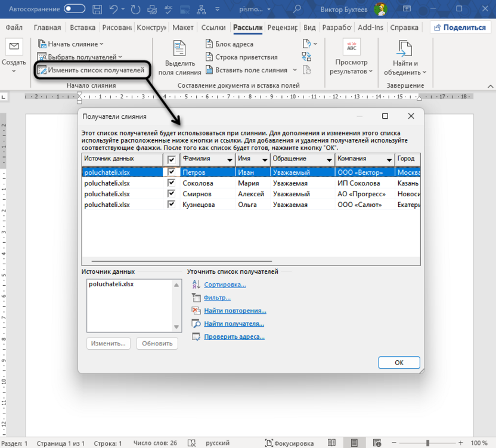Click the zoom out minus button
The image size is (496, 448).
394,443
